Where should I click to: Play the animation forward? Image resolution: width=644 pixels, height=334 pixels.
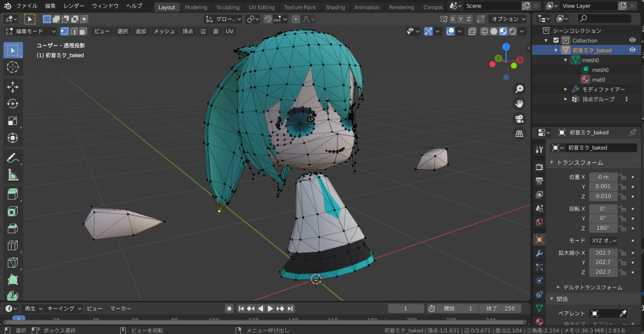click(x=270, y=308)
